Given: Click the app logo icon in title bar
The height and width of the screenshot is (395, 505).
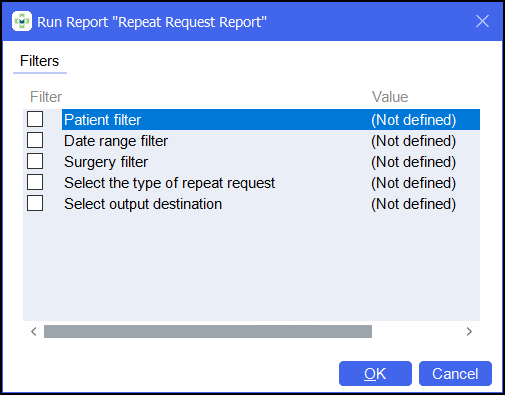Looking at the screenshot, I should [x=22, y=21].
